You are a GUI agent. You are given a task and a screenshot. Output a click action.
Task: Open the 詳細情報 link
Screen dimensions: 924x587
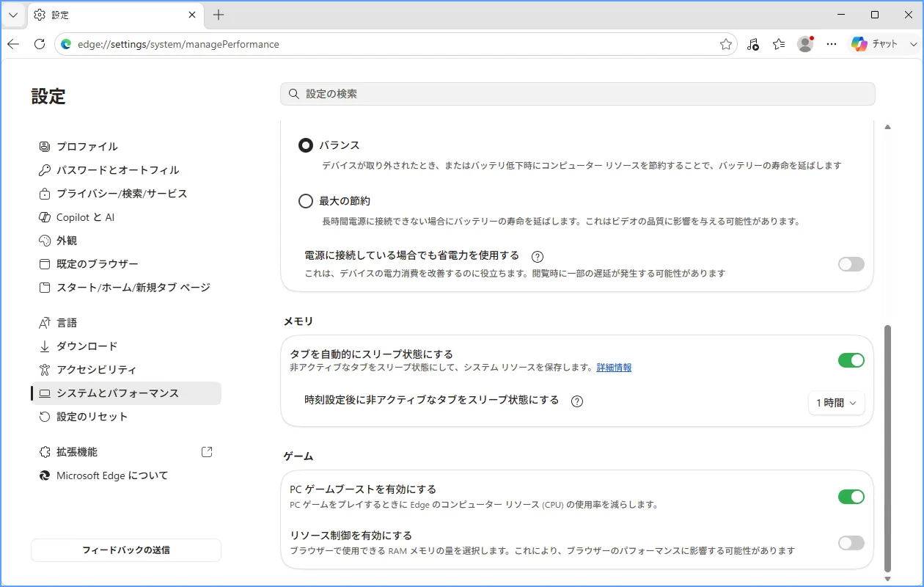614,368
